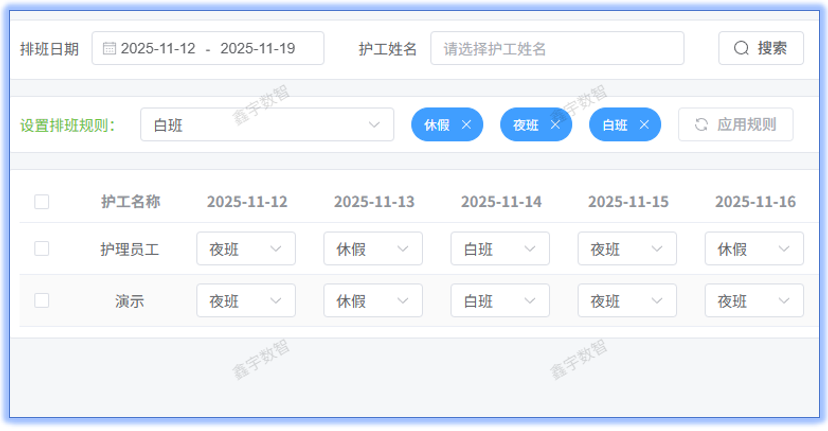
Task: Tick the checkbox for 演示 row
Action: tap(42, 300)
